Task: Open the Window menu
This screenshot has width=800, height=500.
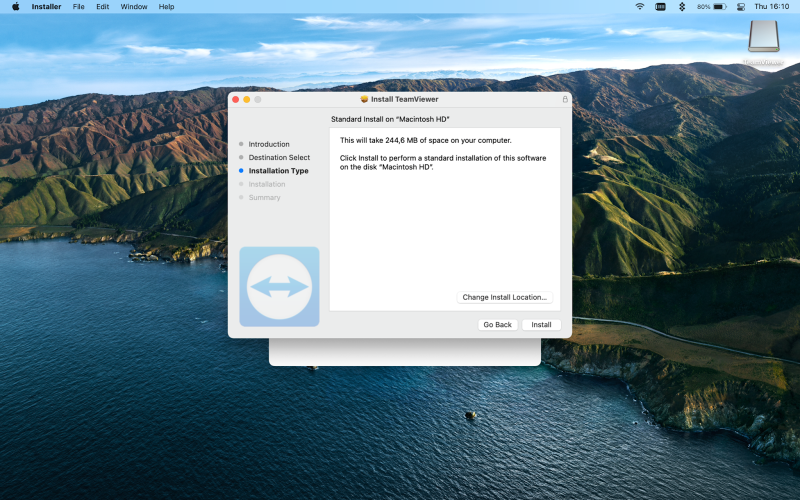Action: [x=134, y=7]
